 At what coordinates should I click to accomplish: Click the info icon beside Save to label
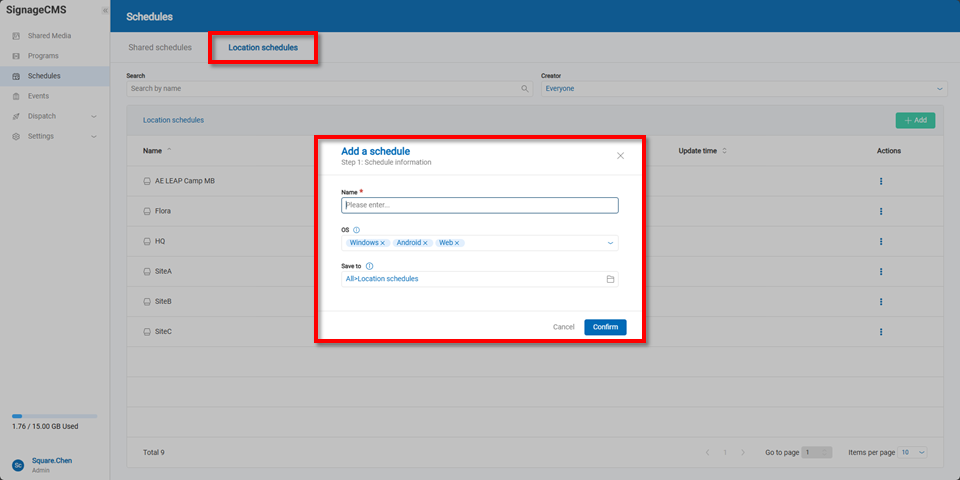pos(370,266)
